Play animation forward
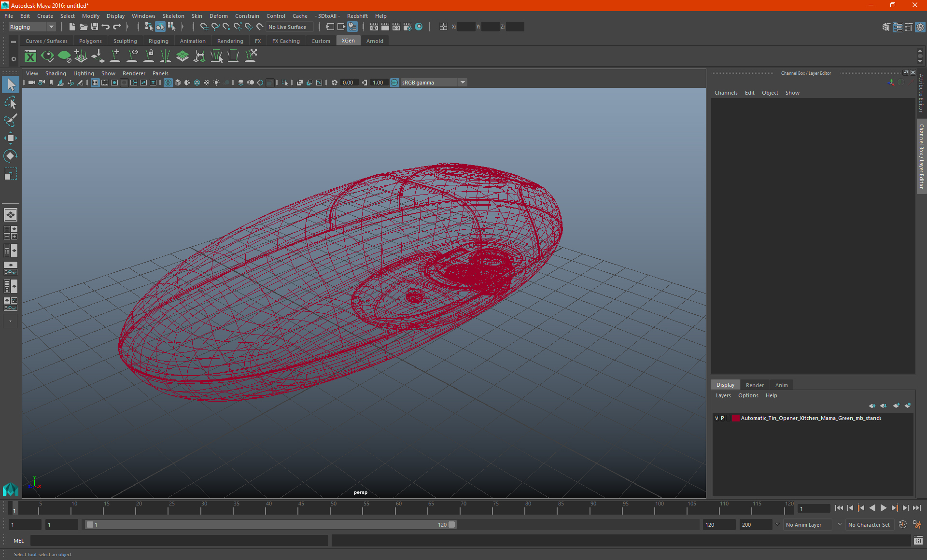Image resolution: width=927 pixels, height=560 pixels. point(883,508)
